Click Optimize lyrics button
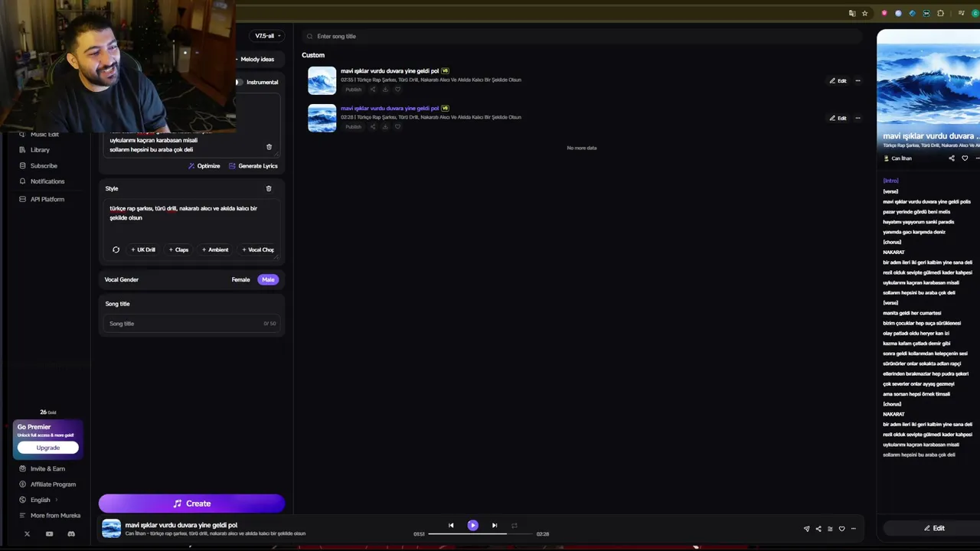This screenshot has width=980, height=551. pyautogui.click(x=204, y=166)
